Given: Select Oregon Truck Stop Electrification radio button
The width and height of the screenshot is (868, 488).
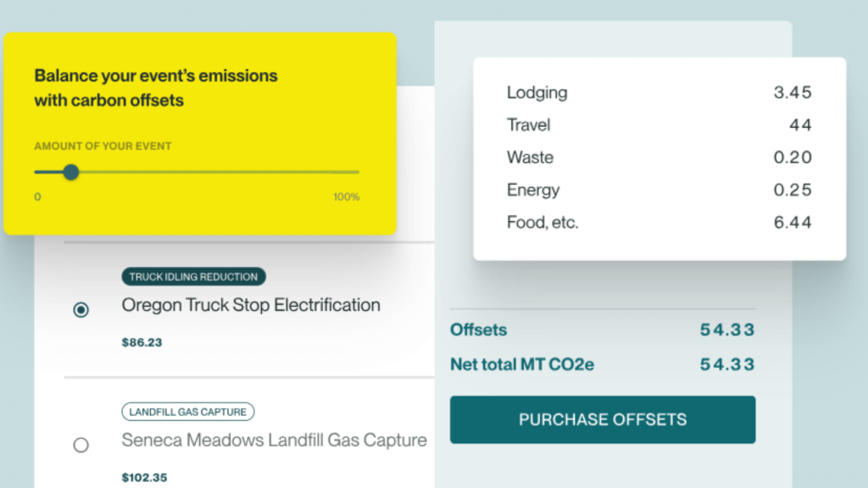Looking at the screenshot, I should 81,309.
